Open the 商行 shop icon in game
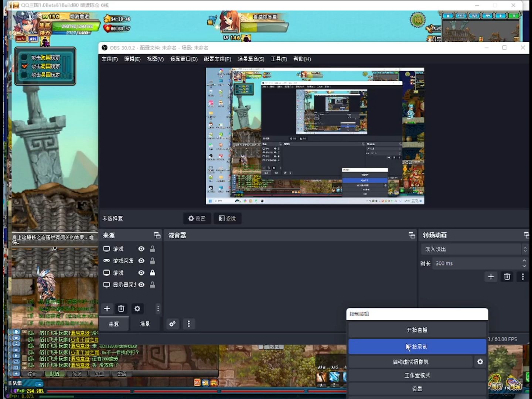 496,383
